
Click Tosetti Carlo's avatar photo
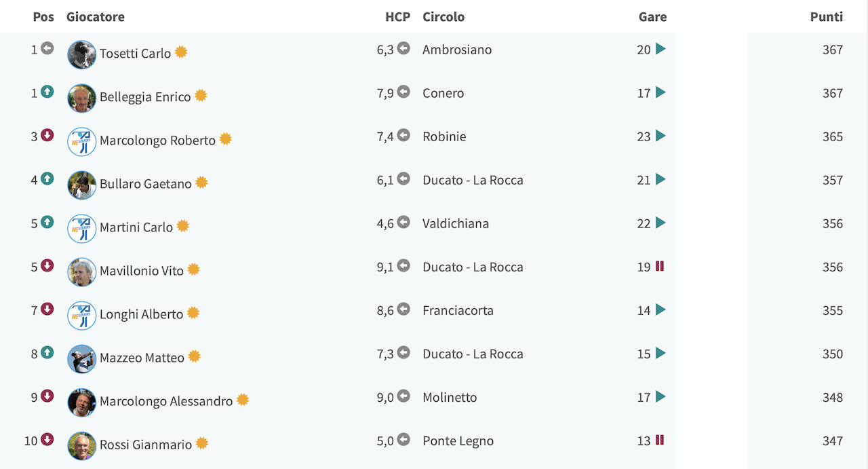click(x=82, y=55)
